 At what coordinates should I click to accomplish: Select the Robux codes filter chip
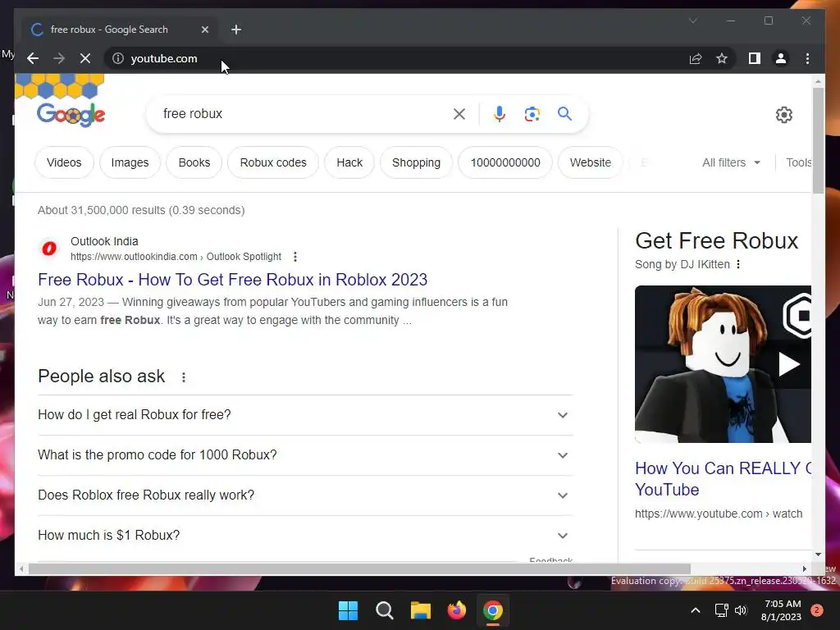click(x=273, y=162)
